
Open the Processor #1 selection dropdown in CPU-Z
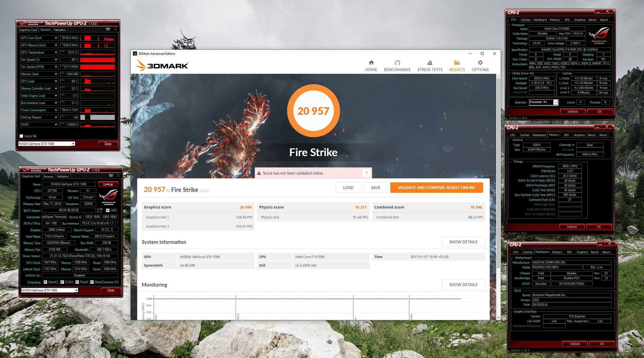pyautogui.click(x=555, y=102)
